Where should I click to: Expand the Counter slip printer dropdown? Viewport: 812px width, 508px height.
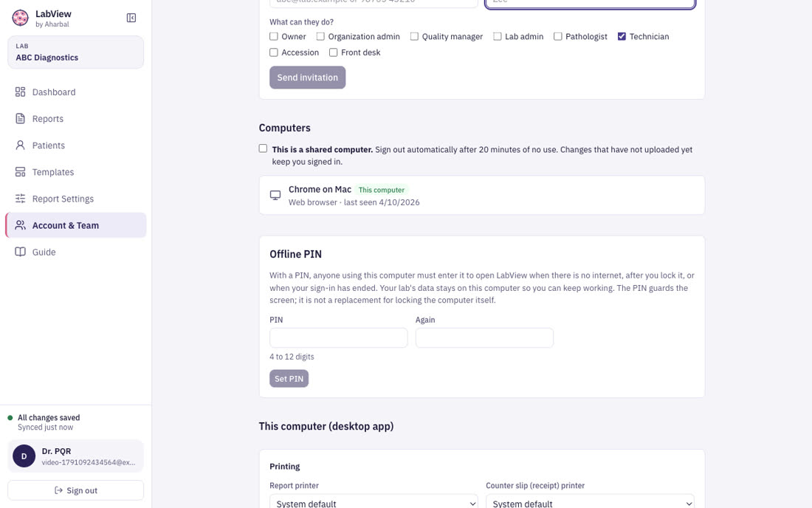(x=591, y=503)
